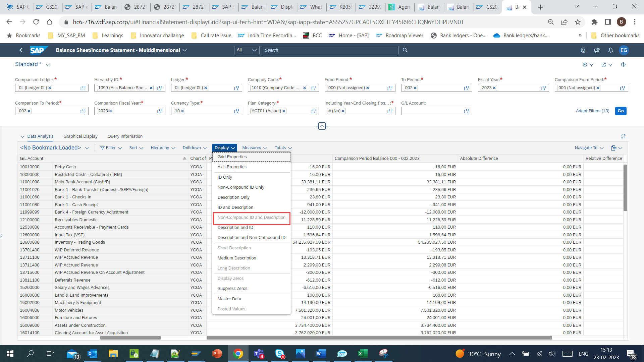Switch to Graphical Display tab
The height and width of the screenshot is (362, 644).
pyautogui.click(x=80, y=136)
